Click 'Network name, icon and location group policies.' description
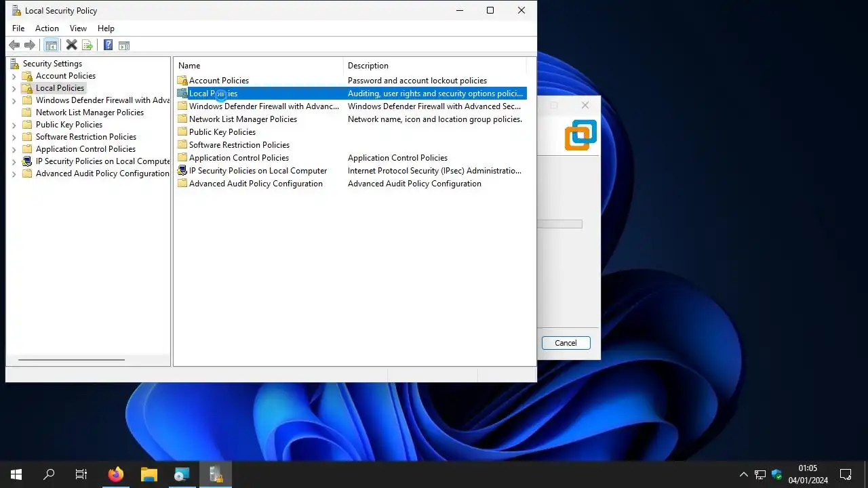Image resolution: width=868 pixels, height=488 pixels. [x=435, y=119]
